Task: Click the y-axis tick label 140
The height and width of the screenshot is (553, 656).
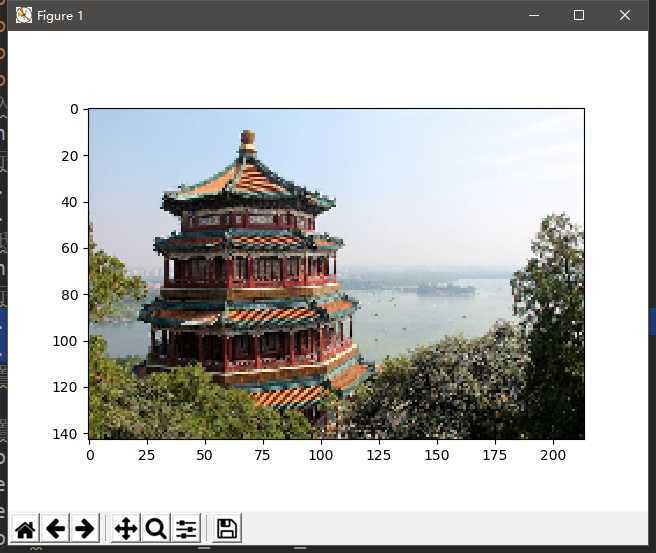Action: click(65, 434)
